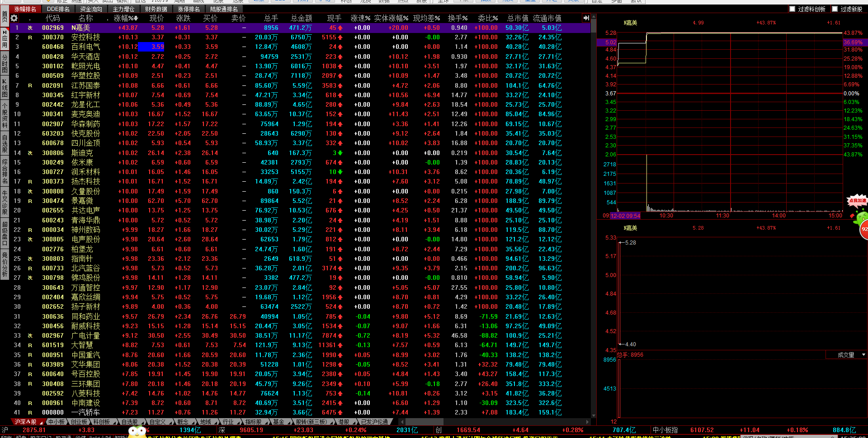
Task: Click 个股资料 sidebar button
Action: tap(5, 115)
